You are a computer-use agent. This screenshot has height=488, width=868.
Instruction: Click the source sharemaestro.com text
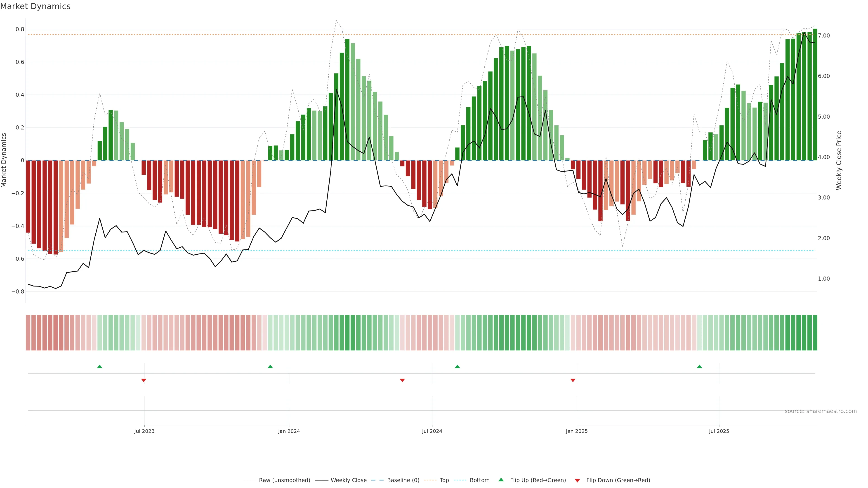(x=821, y=411)
